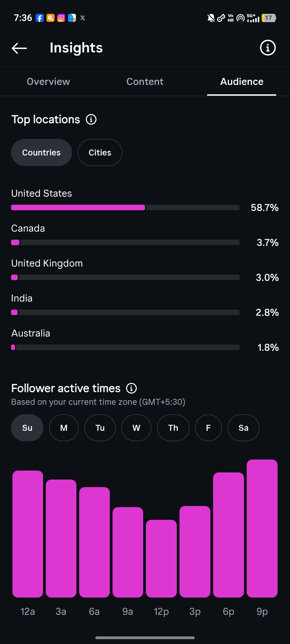
Task: Tap Facebook notification icon in status bar
Action: tap(40, 18)
